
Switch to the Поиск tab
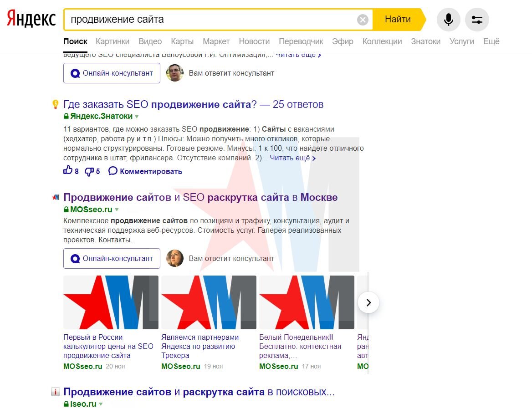75,41
